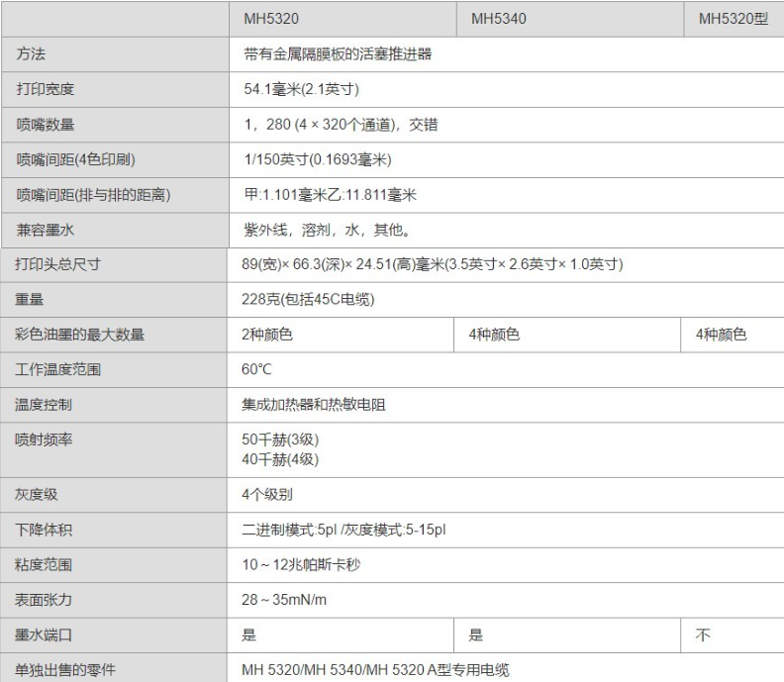Click the 方法 row label
Viewport: 784px width, 682px height.
coord(31,54)
